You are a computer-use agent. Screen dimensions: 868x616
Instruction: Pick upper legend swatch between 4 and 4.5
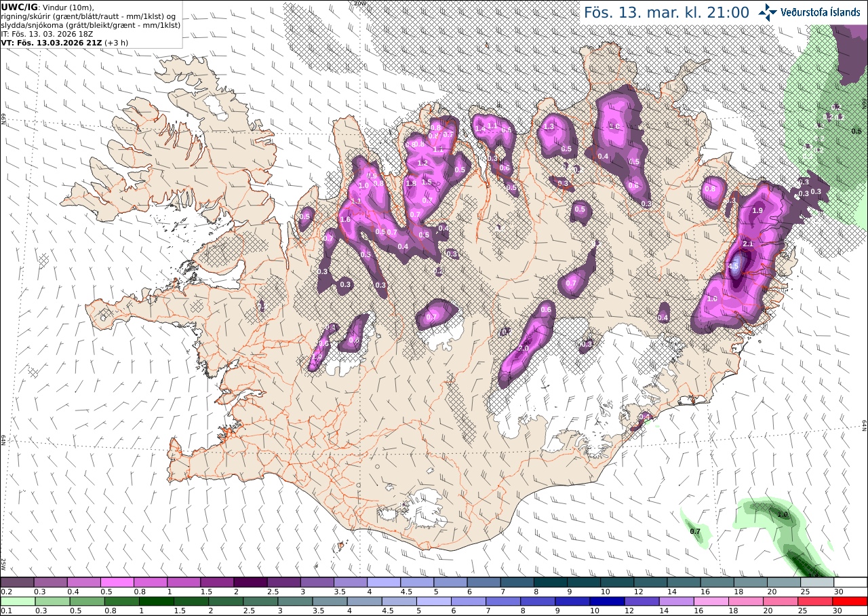(384, 582)
